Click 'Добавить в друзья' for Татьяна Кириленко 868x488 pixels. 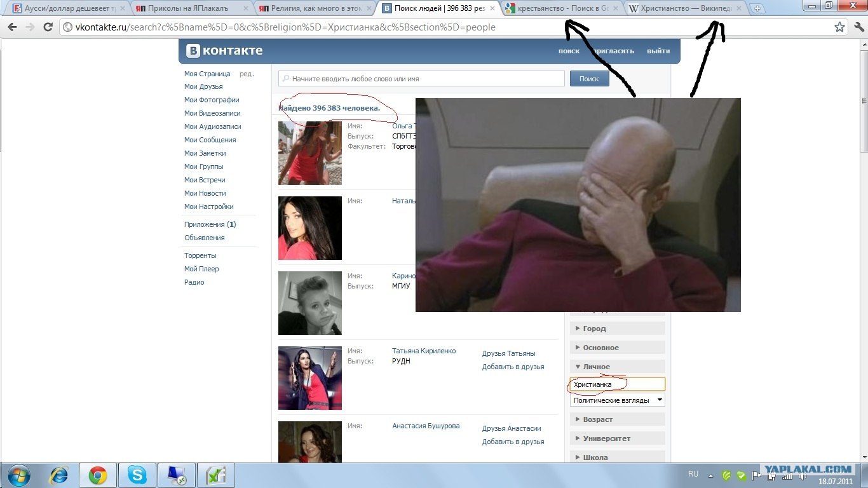point(513,367)
